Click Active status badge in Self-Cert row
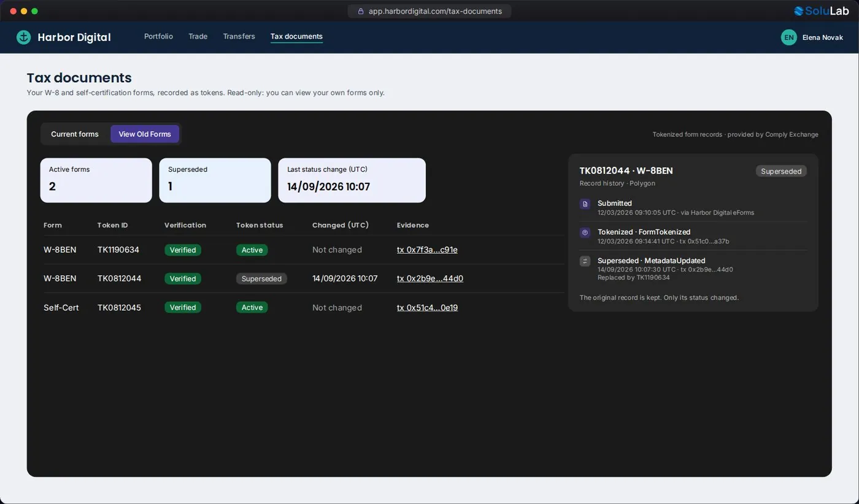The height and width of the screenshot is (504, 859). pos(252,307)
